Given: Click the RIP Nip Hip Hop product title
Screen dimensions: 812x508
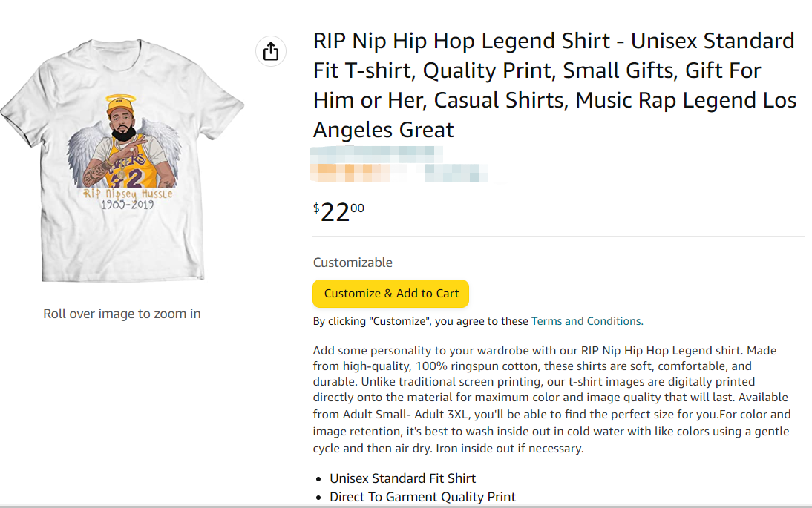Looking at the screenshot, I should (x=554, y=85).
